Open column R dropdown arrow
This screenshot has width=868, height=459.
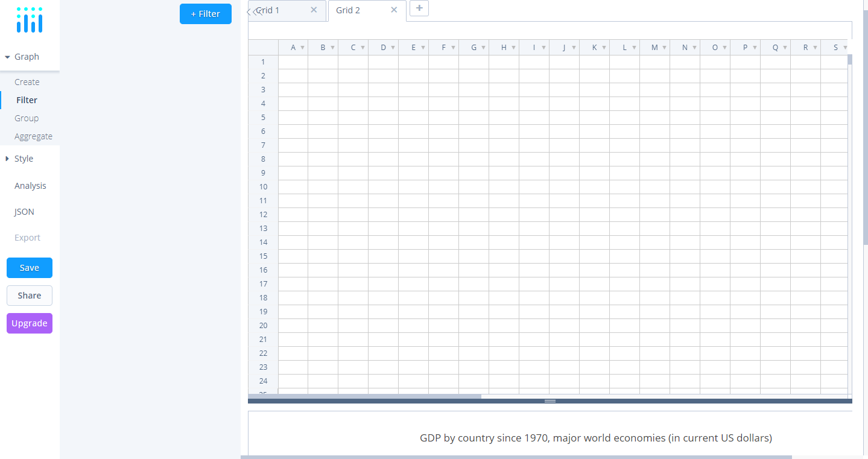[x=815, y=48]
